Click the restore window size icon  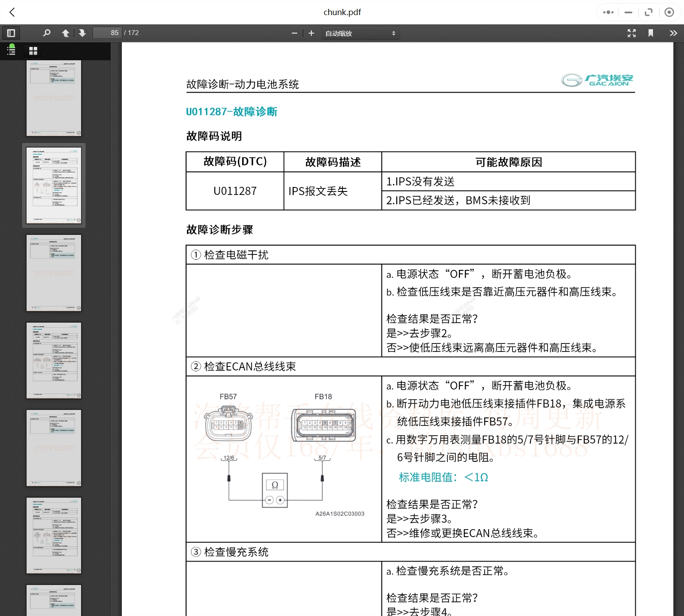click(649, 12)
